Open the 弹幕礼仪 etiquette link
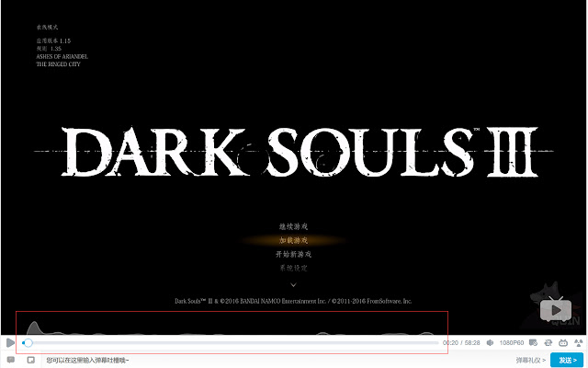Image resolution: width=588 pixels, height=368 pixels. coord(530,360)
